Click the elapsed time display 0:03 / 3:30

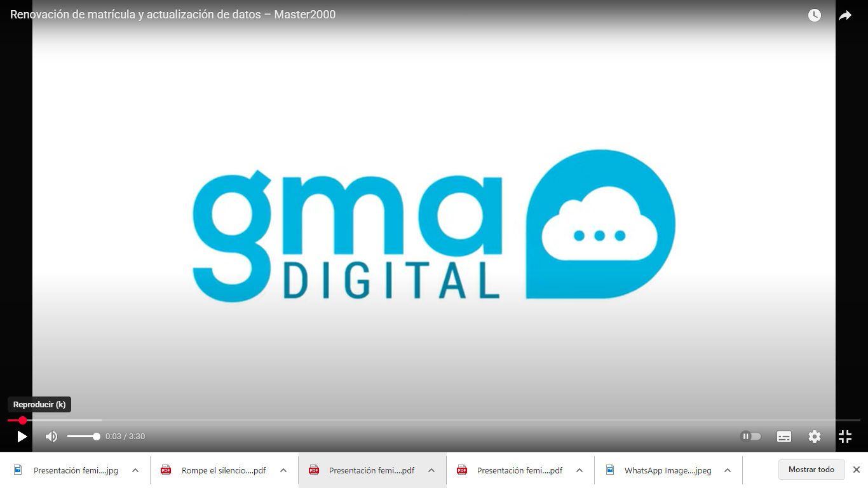[x=125, y=437]
